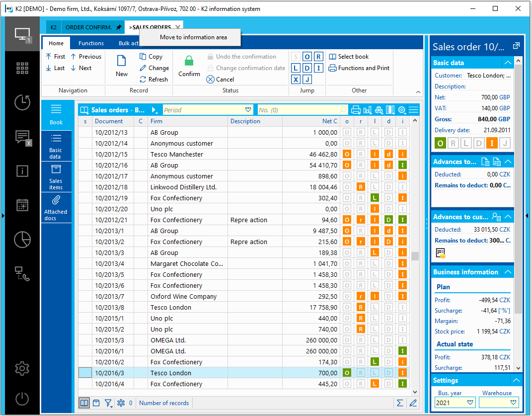Click the chart graph icon in table toolbar
This screenshot has height=416, width=532.
(367, 110)
